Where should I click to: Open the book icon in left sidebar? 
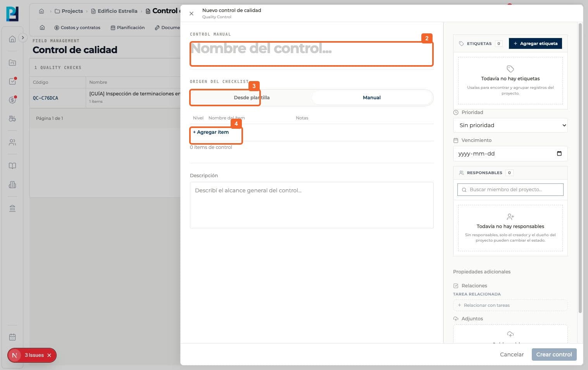pyautogui.click(x=12, y=166)
